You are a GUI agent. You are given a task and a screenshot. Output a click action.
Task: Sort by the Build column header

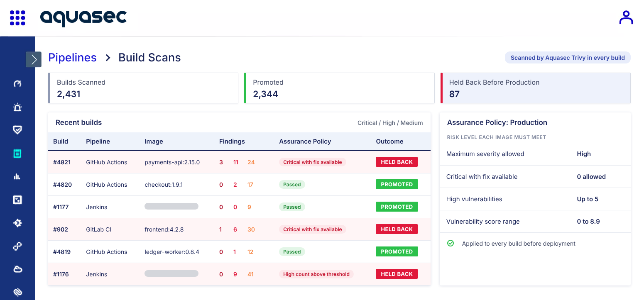(x=61, y=141)
